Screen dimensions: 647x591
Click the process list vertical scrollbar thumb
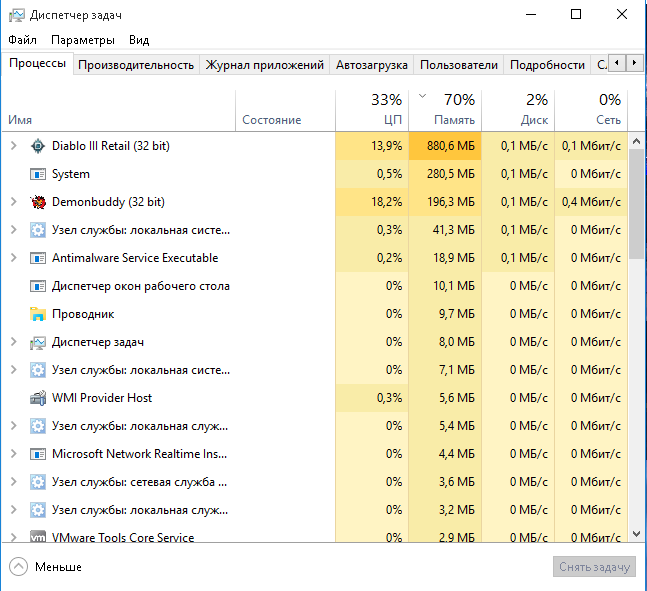pyautogui.click(x=636, y=204)
